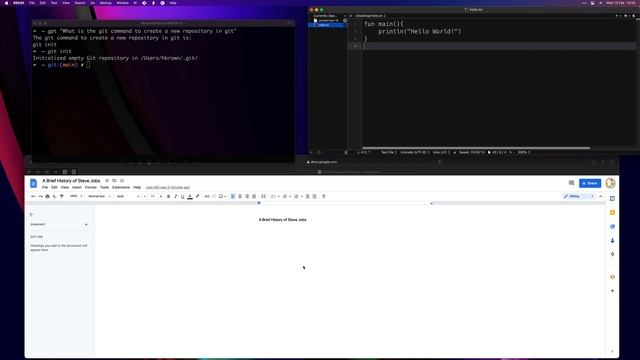Click the Print icon in Docs toolbar
The width and height of the screenshot is (640, 360).
47,196
